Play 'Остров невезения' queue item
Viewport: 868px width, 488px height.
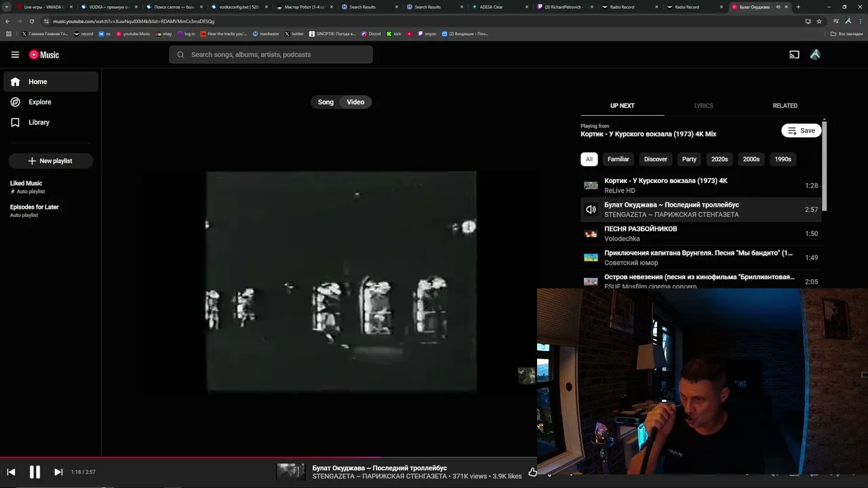point(701,280)
